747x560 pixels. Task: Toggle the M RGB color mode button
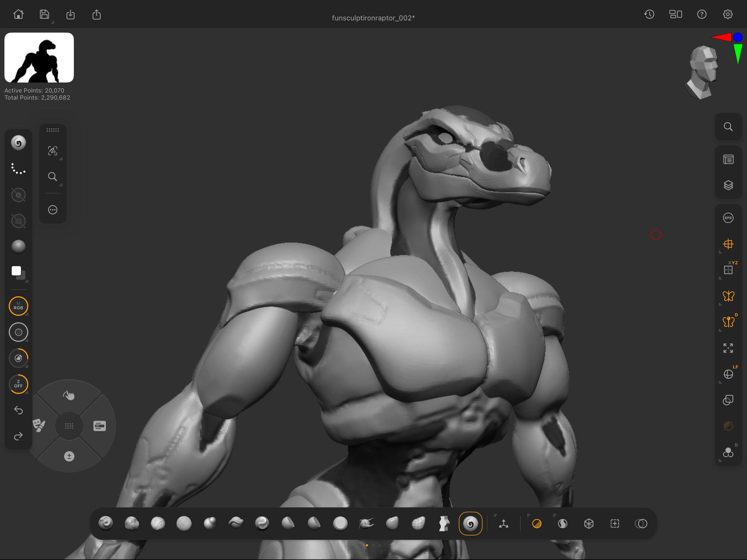coord(18,306)
